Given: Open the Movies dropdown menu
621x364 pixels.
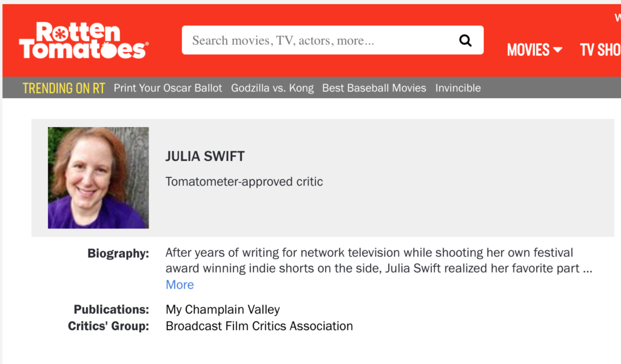Looking at the screenshot, I should (x=535, y=50).
